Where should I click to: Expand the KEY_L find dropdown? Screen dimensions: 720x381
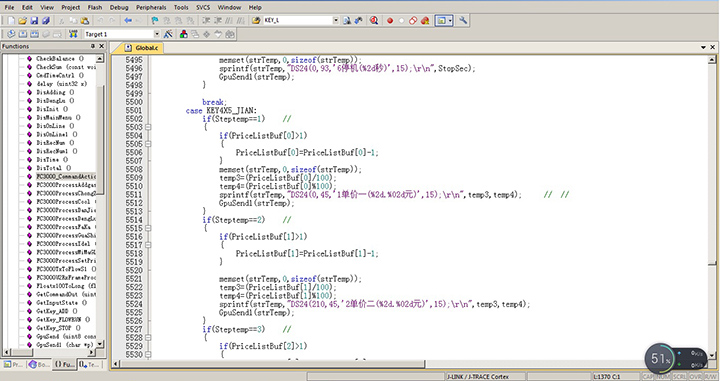point(336,21)
